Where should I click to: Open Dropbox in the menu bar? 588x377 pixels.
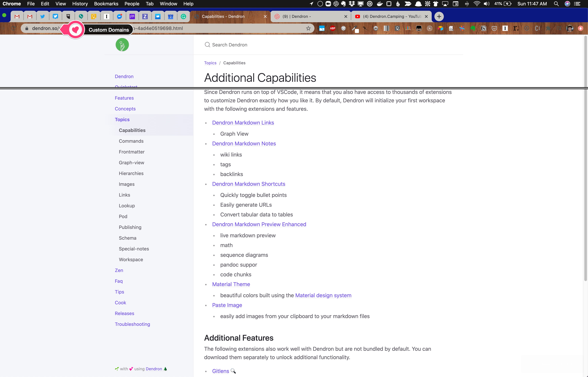[352, 4]
